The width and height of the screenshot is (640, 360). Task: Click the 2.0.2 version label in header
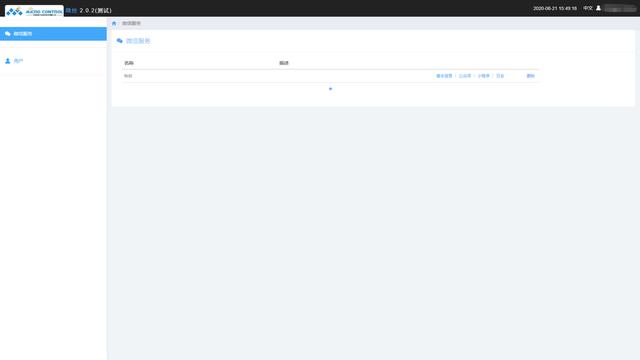pyautogui.click(x=96, y=11)
